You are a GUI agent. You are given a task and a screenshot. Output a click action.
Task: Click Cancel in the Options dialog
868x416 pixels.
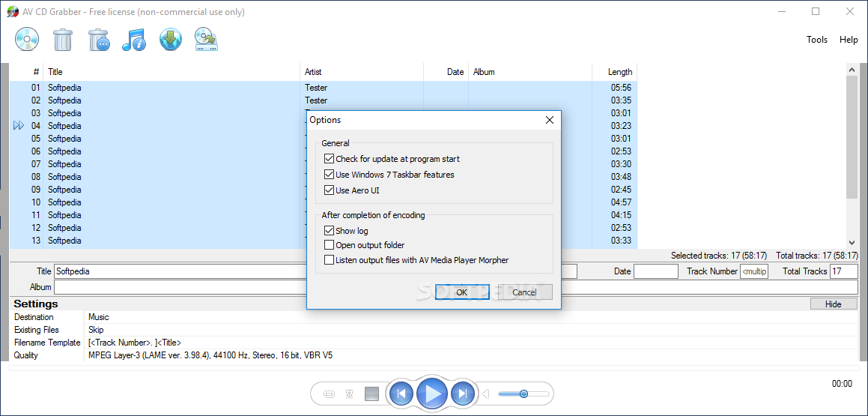click(524, 292)
